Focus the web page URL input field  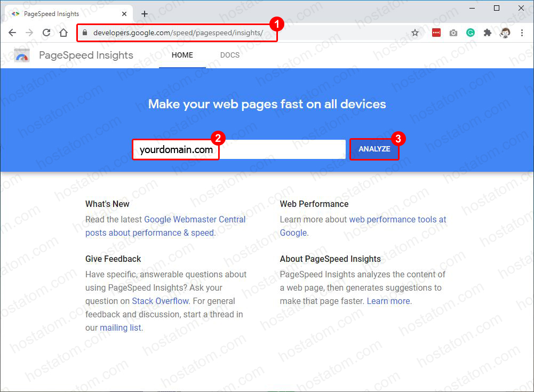point(239,149)
